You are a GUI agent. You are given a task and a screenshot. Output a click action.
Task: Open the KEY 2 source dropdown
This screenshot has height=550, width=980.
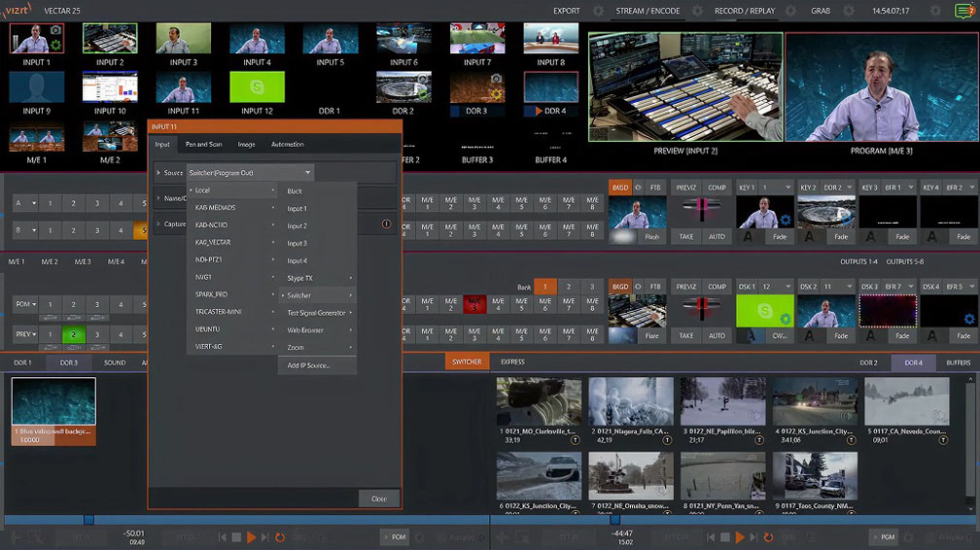[838, 188]
